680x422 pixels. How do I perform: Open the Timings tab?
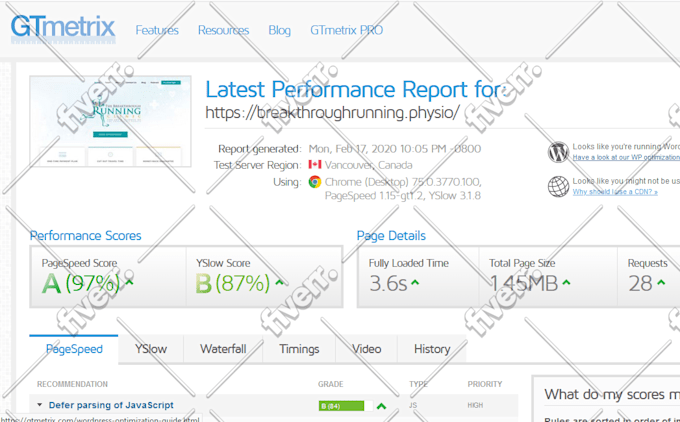click(x=299, y=349)
